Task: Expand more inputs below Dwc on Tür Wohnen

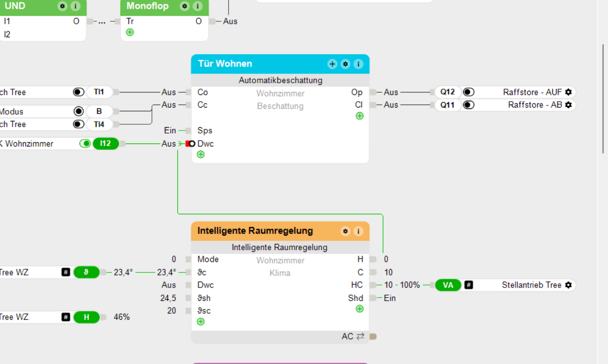Action: 201,155
